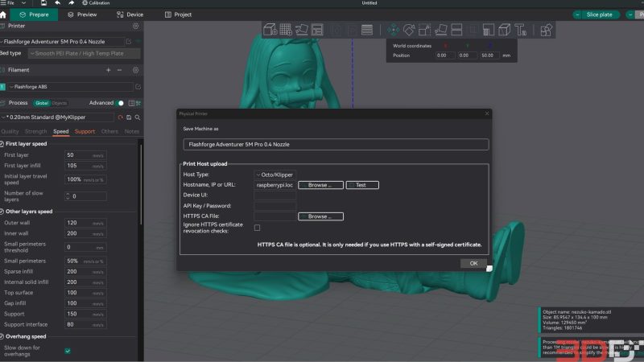Image resolution: width=644 pixels, height=362 pixels.
Task: Add a filament with plus icon
Action: 109,70
